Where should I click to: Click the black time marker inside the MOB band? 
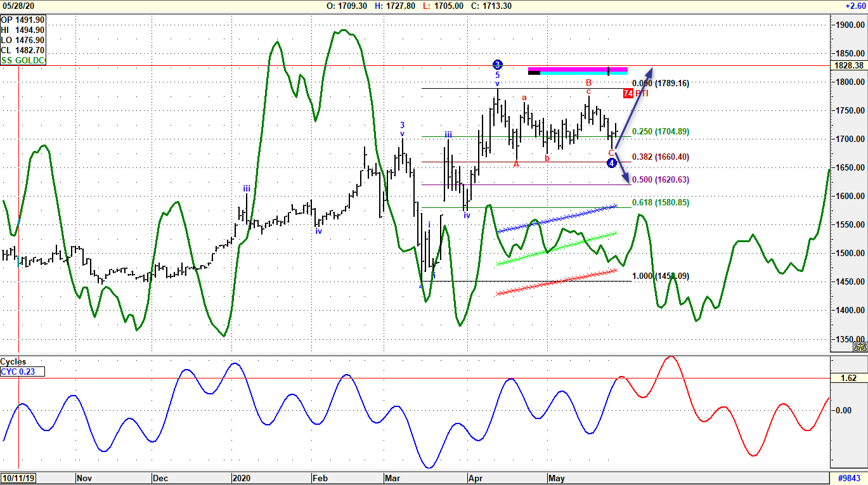(608, 70)
